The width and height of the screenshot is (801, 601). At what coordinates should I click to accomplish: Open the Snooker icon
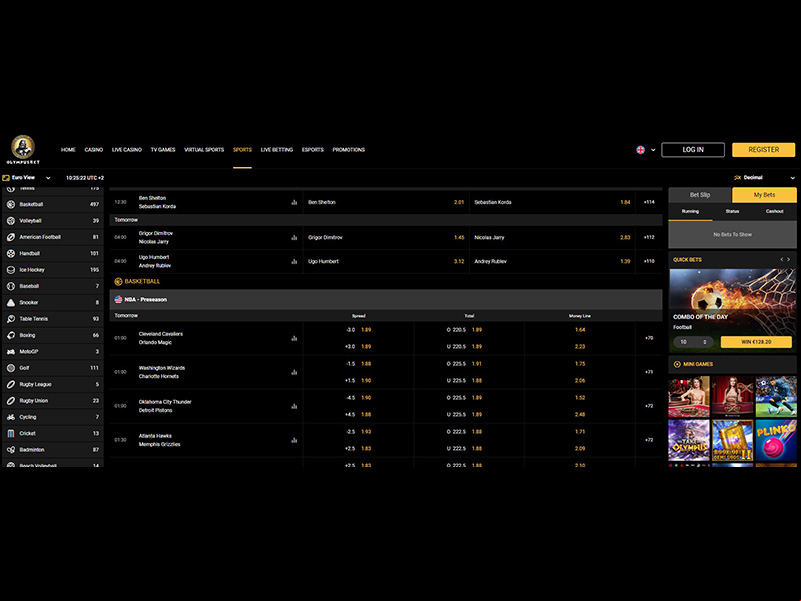point(11,303)
